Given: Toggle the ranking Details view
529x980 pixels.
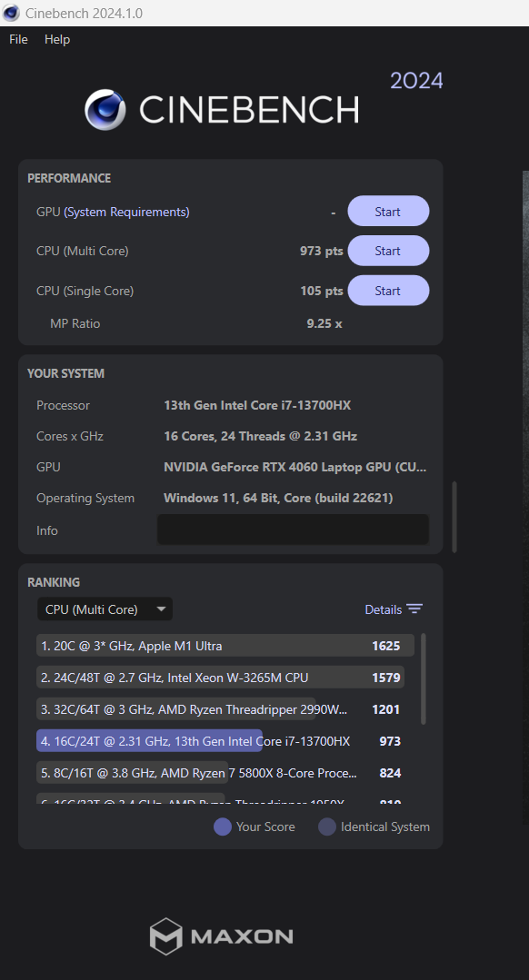Looking at the screenshot, I should [394, 609].
